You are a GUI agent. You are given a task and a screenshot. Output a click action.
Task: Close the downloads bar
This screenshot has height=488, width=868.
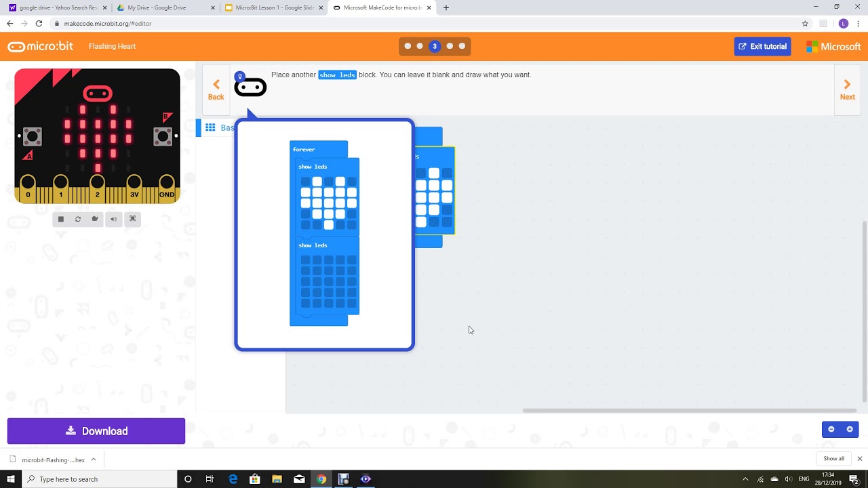click(x=860, y=459)
